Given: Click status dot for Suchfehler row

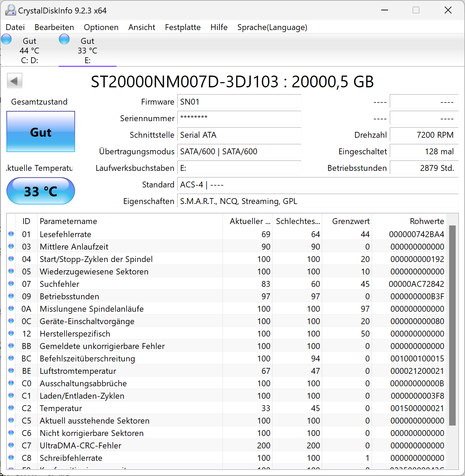Looking at the screenshot, I should [11, 284].
